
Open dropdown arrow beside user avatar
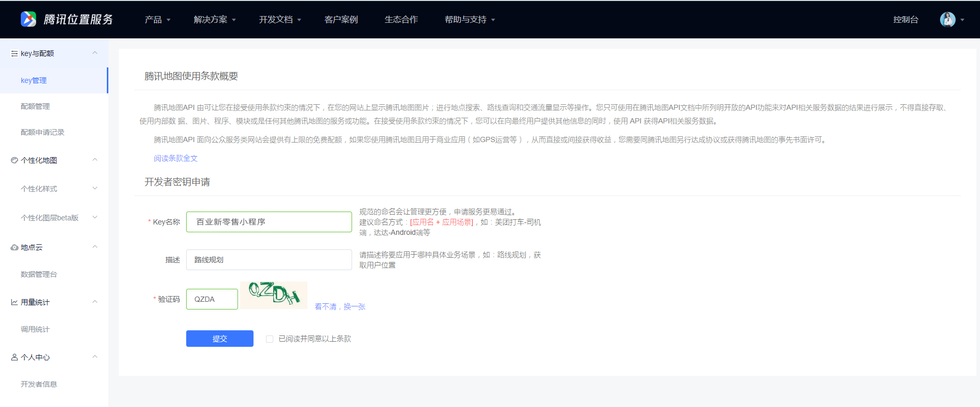(x=962, y=20)
